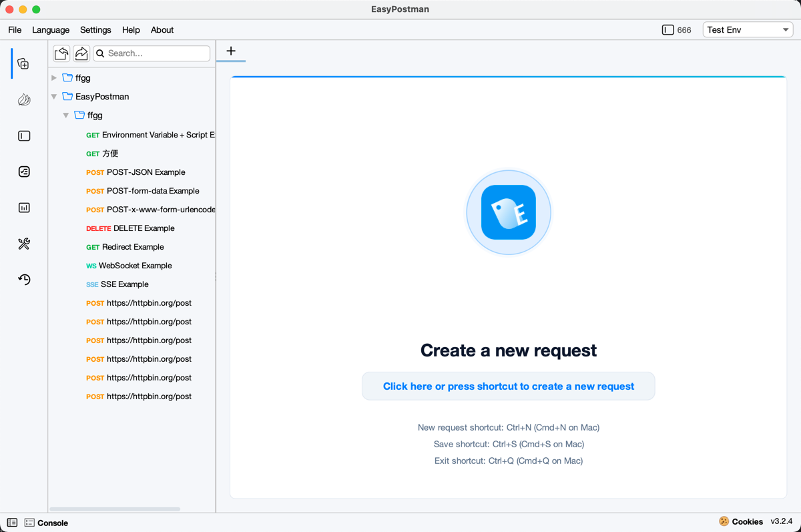Screen dimensions: 801x532
Task: Select POST-form-data Example request
Action: [x=143, y=191]
